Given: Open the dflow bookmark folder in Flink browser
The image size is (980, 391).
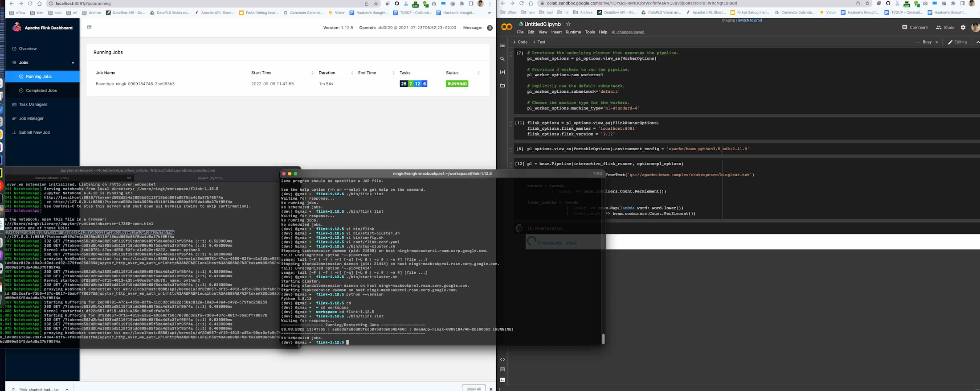Looking at the screenshot, I should pyautogui.click(x=17, y=13).
